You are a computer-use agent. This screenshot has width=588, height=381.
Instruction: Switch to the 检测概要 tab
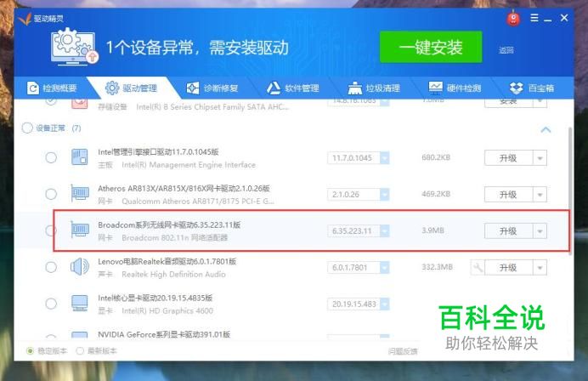(52, 88)
